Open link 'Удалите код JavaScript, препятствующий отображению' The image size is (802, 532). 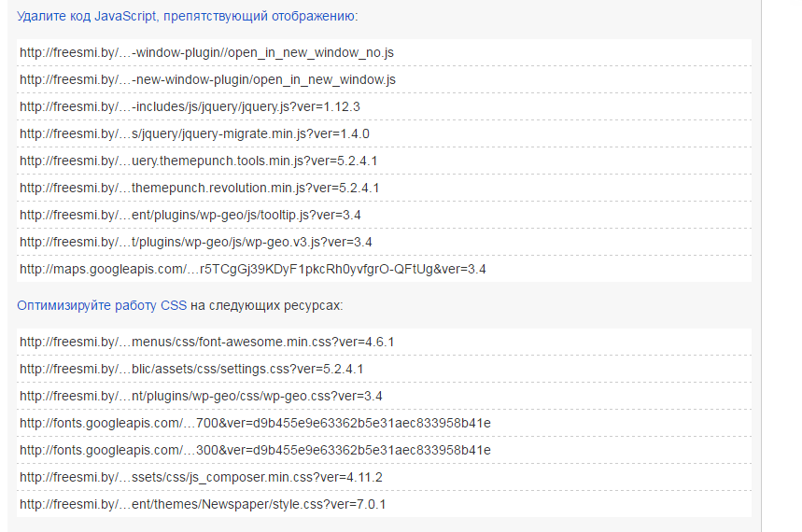pos(188,17)
